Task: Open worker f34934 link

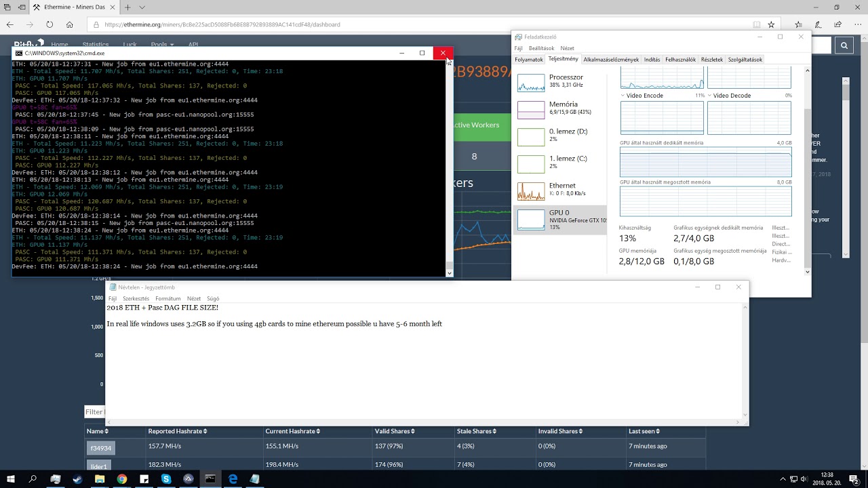Action: [x=100, y=448]
